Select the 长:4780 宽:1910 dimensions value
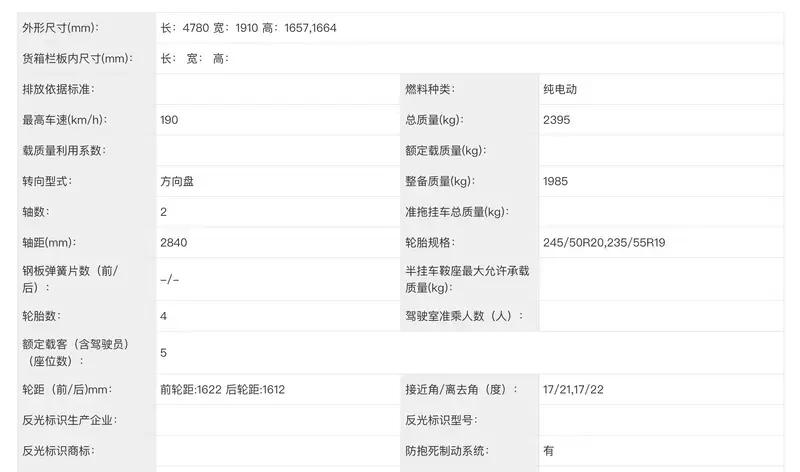The image size is (800, 472). click(x=248, y=28)
